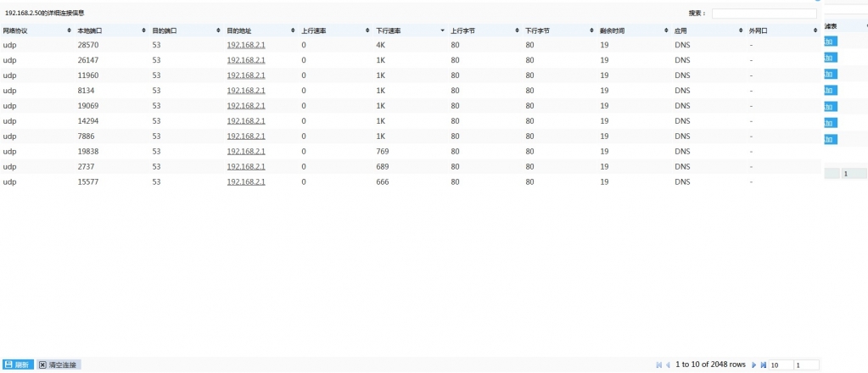Select local port cell 2737

[x=87, y=166]
